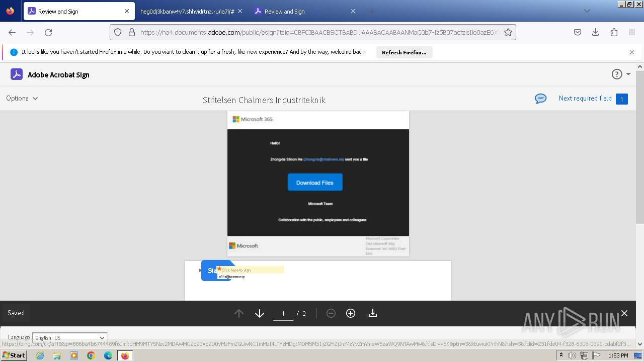Open the Adobe help question mark

[x=617, y=74]
